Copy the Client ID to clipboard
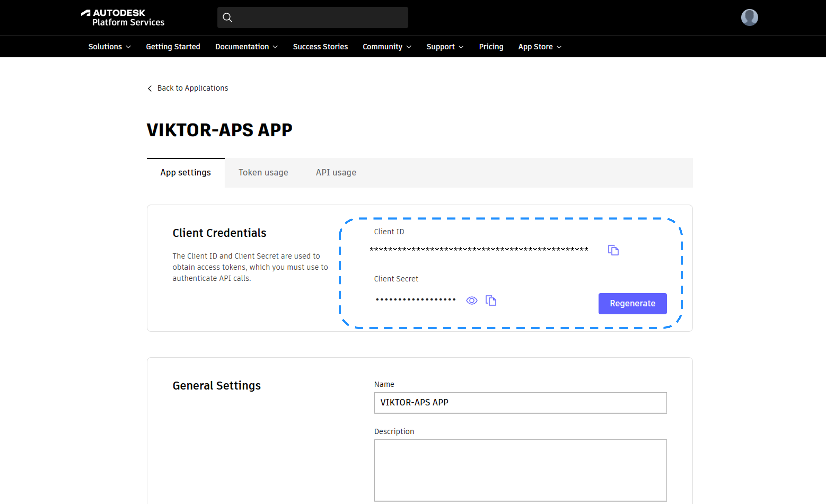 (x=613, y=250)
